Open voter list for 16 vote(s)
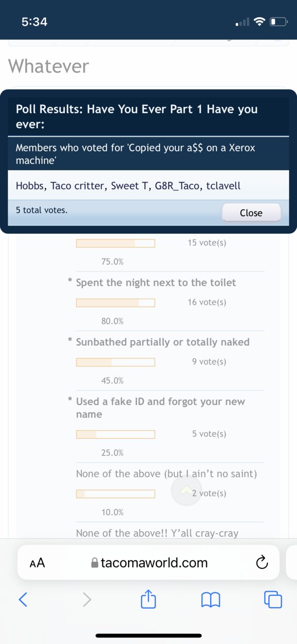 [x=207, y=302]
